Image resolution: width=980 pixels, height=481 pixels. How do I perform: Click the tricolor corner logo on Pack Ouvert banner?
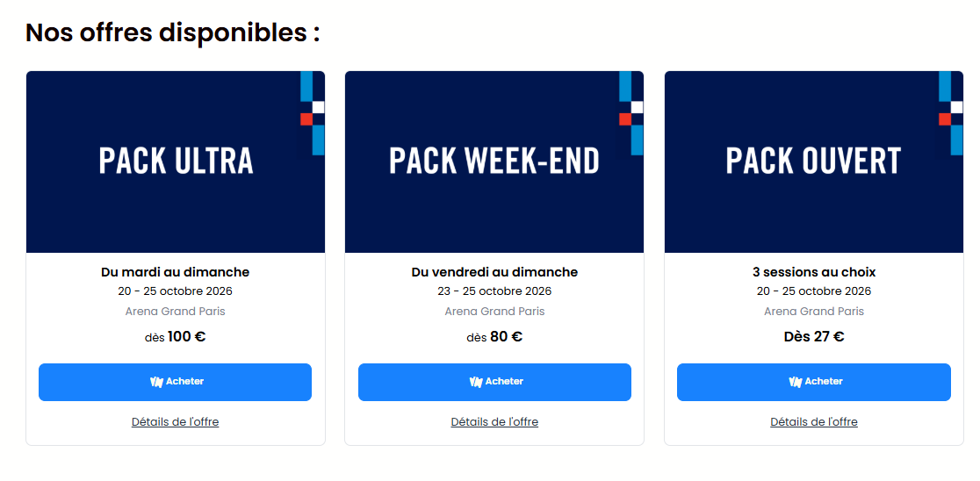[950, 114]
